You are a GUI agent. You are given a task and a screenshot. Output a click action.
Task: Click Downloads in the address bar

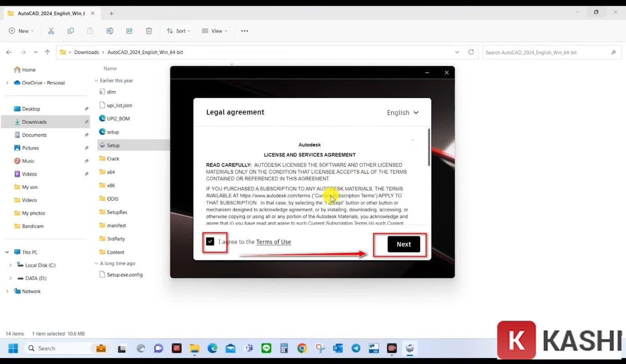coord(87,52)
